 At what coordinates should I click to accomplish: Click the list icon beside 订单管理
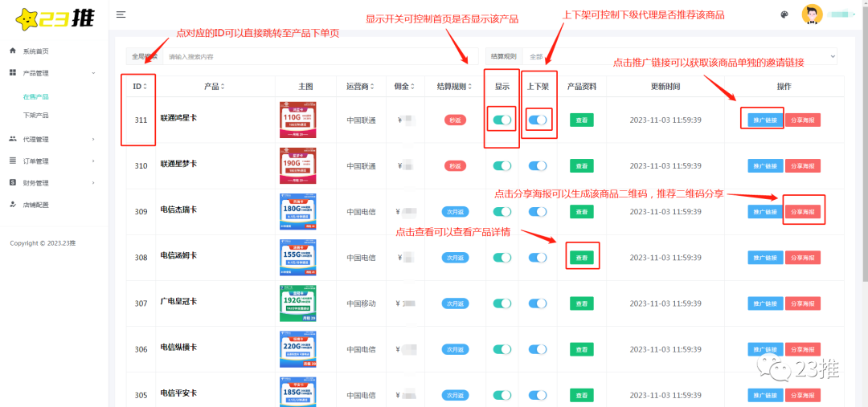point(13,161)
